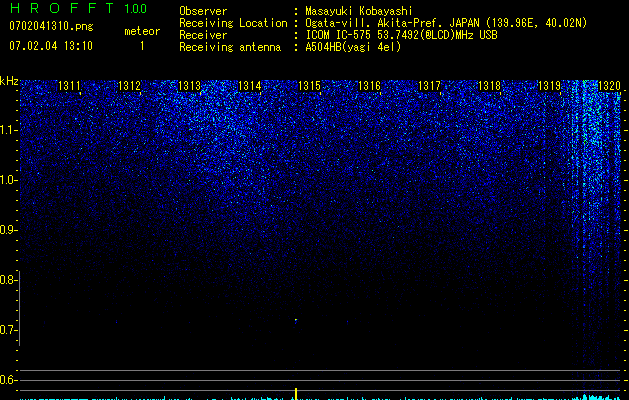
Task: Click the 1320 time marker
Action: [609, 85]
